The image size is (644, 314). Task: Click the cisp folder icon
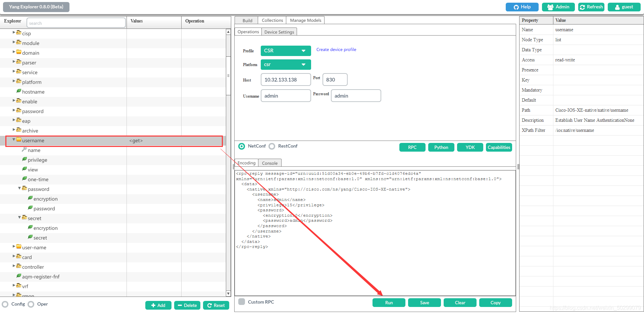coord(19,33)
